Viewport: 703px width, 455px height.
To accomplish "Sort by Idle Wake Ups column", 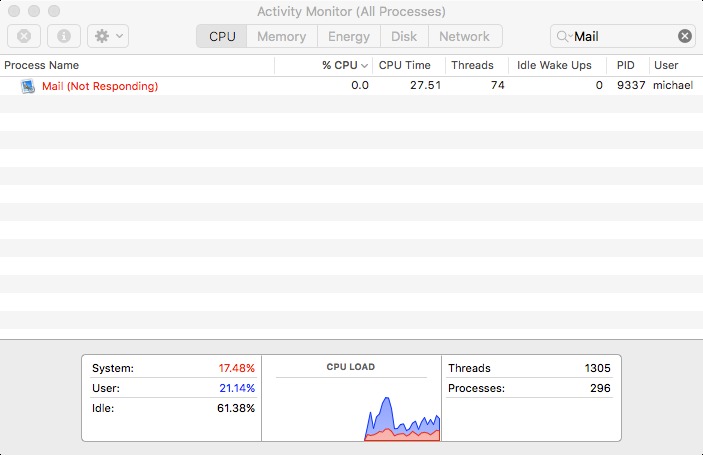I will pos(557,65).
